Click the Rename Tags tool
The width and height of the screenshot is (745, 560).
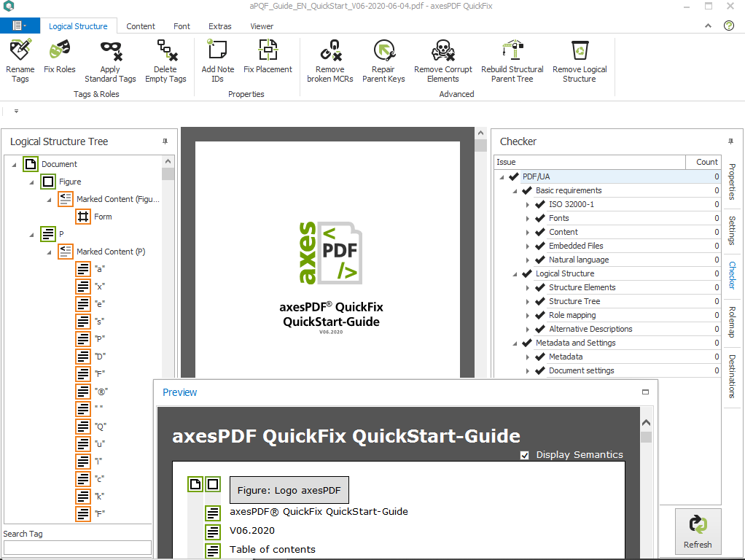pos(20,61)
